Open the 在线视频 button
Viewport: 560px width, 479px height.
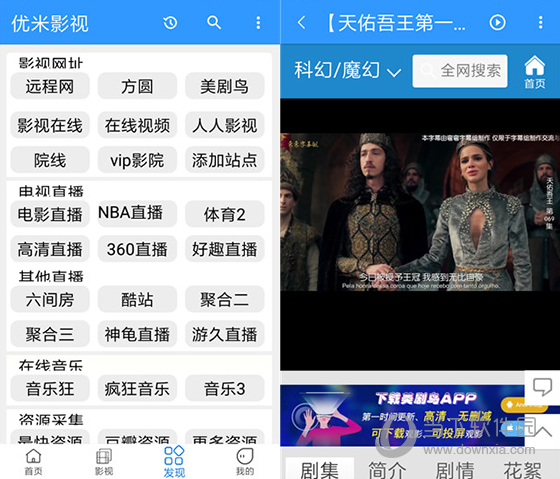(137, 125)
